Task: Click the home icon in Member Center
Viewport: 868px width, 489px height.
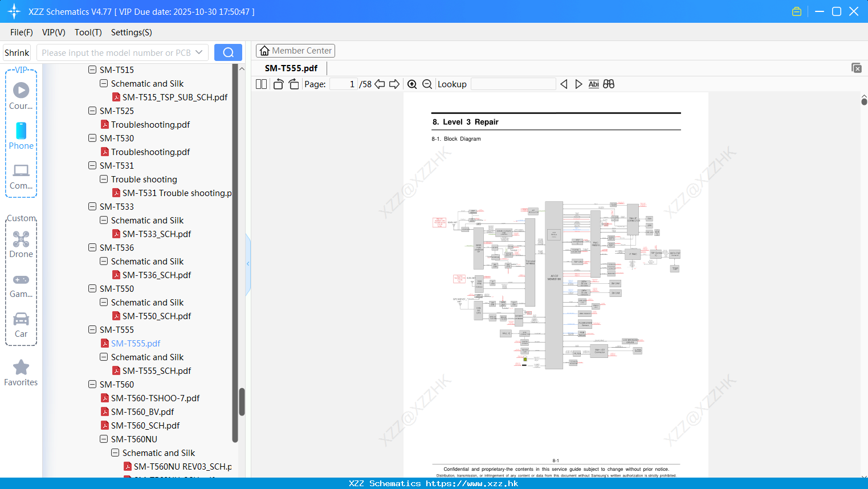Action: pyautogui.click(x=264, y=51)
